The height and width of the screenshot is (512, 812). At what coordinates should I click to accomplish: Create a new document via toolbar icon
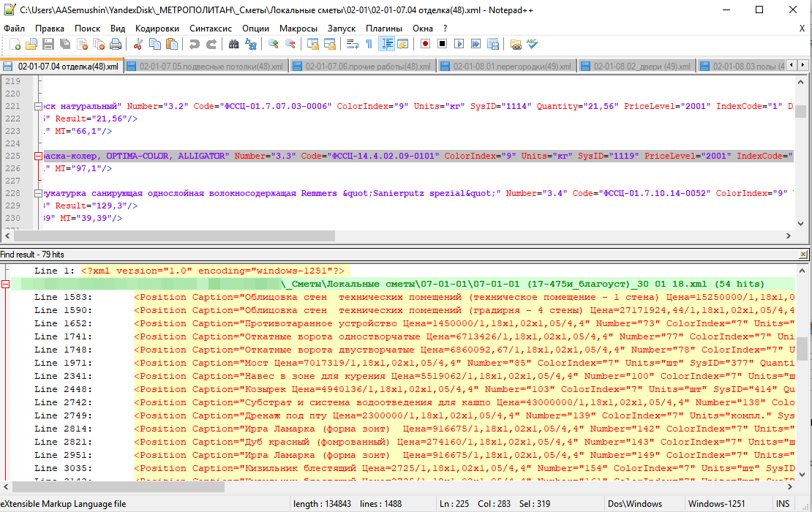12,44
